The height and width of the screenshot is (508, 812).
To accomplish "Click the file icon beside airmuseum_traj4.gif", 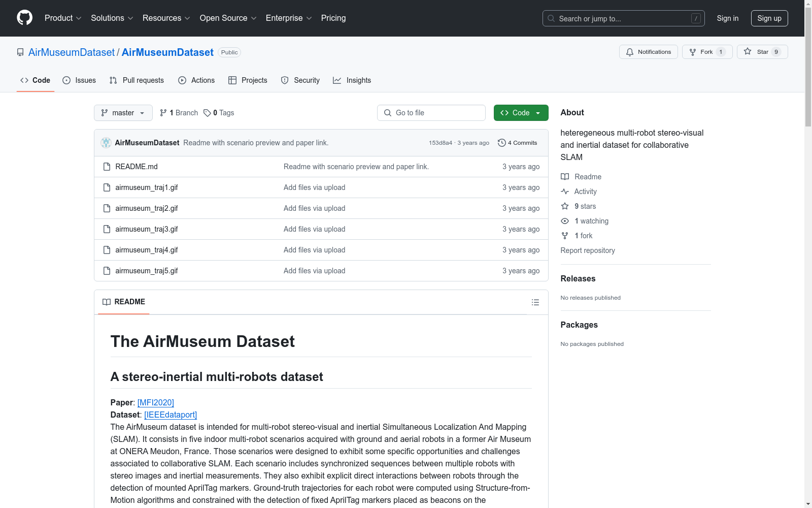I will [x=107, y=250].
